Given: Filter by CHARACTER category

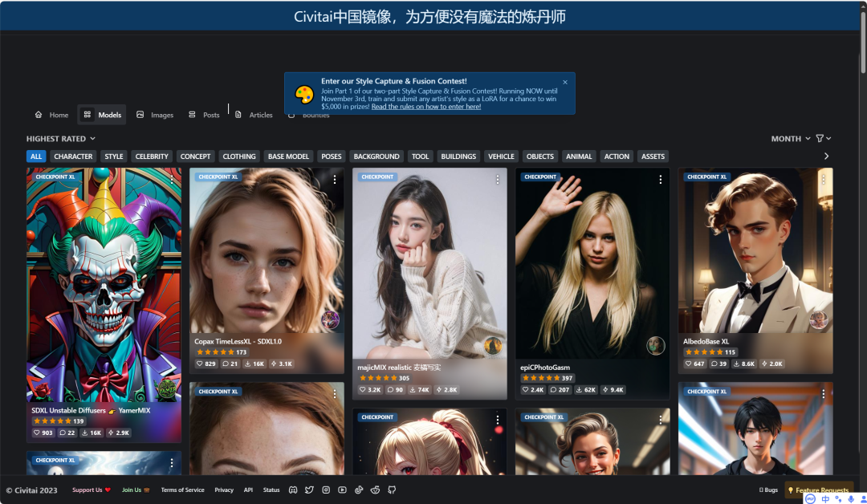Looking at the screenshot, I should tap(73, 156).
